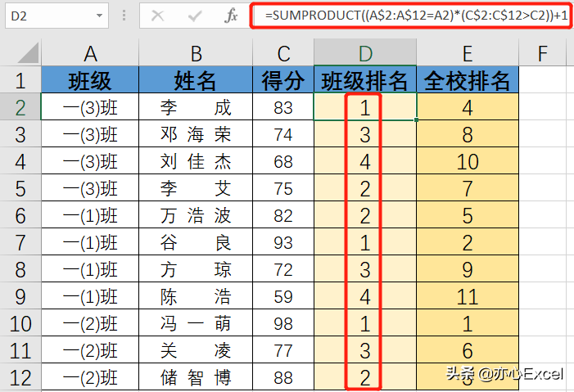Select name cell 刘佳杰
The height and width of the screenshot is (392, 574).
click(x=196, y=161)
